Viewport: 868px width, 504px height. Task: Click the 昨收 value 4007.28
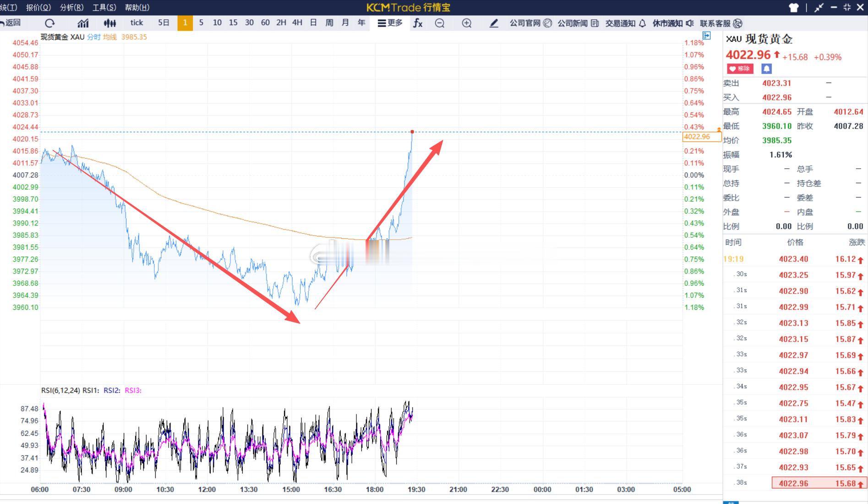pos(848,126)
